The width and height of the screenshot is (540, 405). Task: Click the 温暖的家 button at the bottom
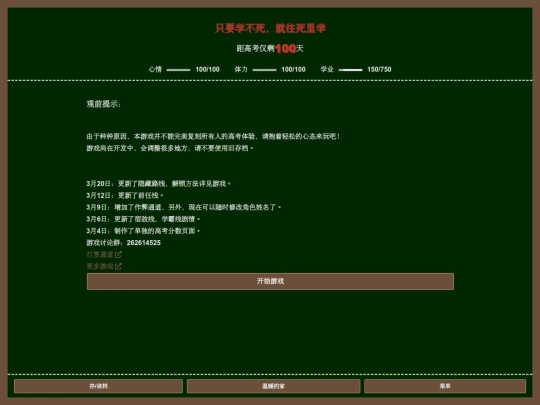[x=273, y=386]
